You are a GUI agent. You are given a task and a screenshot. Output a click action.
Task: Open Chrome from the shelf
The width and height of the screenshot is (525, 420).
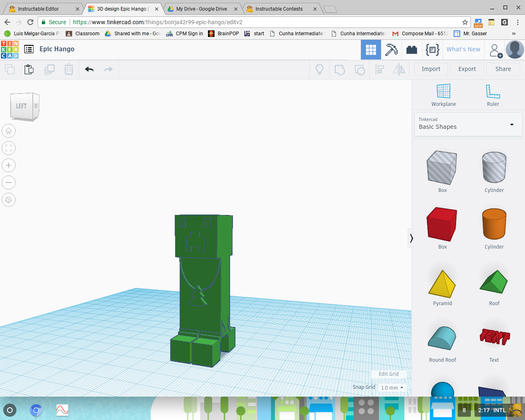(36, 410)
